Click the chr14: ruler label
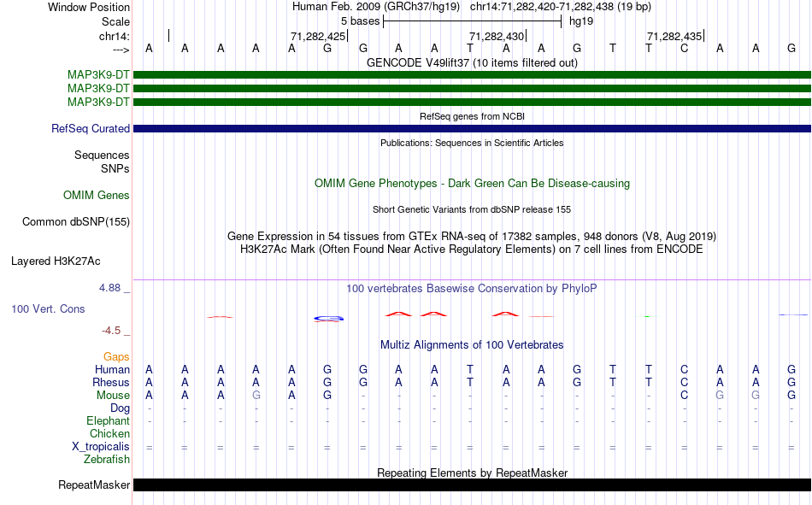The image size is (812, 505). [x=115, y=36]
